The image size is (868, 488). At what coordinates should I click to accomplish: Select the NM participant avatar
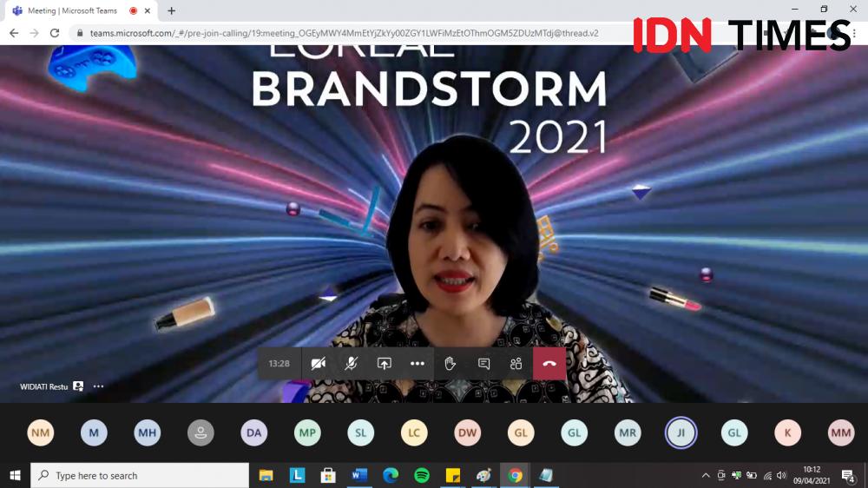pos(41,432)
